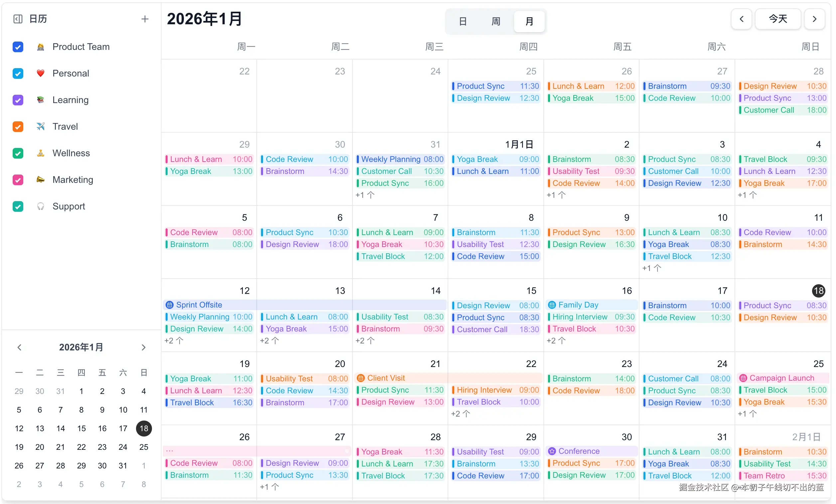Uncheck the Product Team calendar
Screen dimensions: 836x504
pos(18,47)
